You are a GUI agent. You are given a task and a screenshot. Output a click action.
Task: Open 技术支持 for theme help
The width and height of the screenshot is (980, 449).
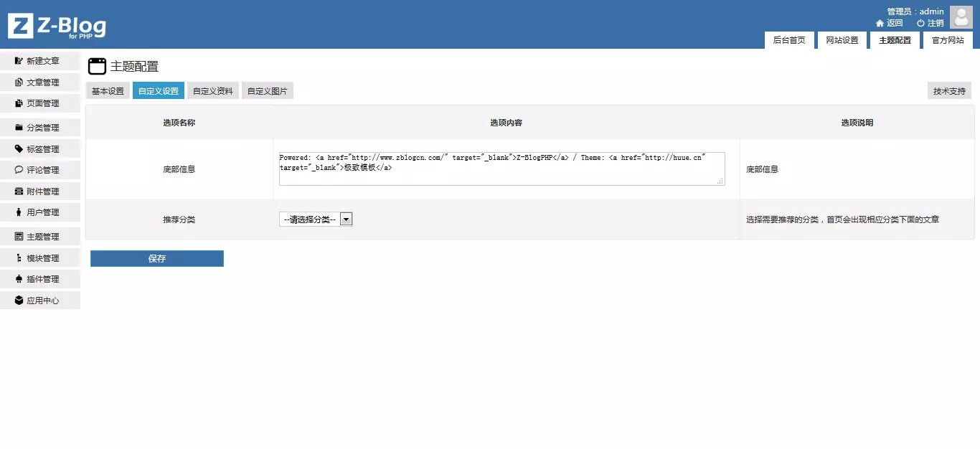(x=948, y=90)
